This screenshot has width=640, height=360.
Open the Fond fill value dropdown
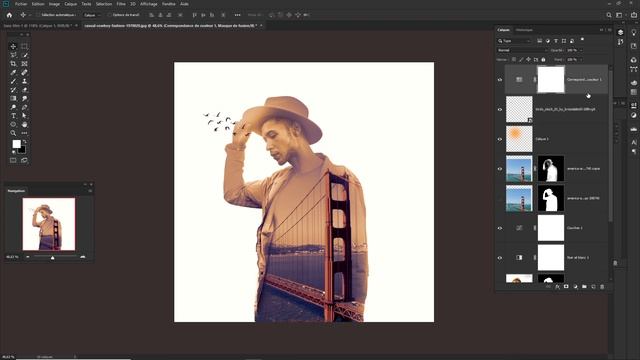coord(581,60)
